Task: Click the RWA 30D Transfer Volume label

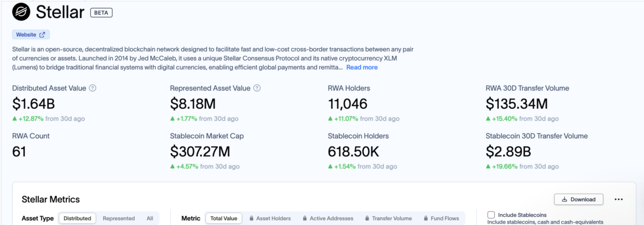Action: tap(527, 88)
